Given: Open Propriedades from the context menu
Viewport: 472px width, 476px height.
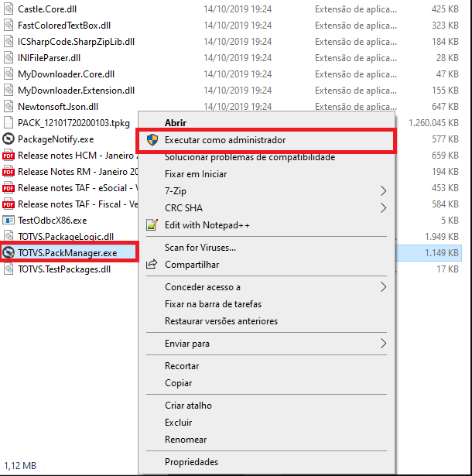Looking at the screenshot, I should pos(191,462).
